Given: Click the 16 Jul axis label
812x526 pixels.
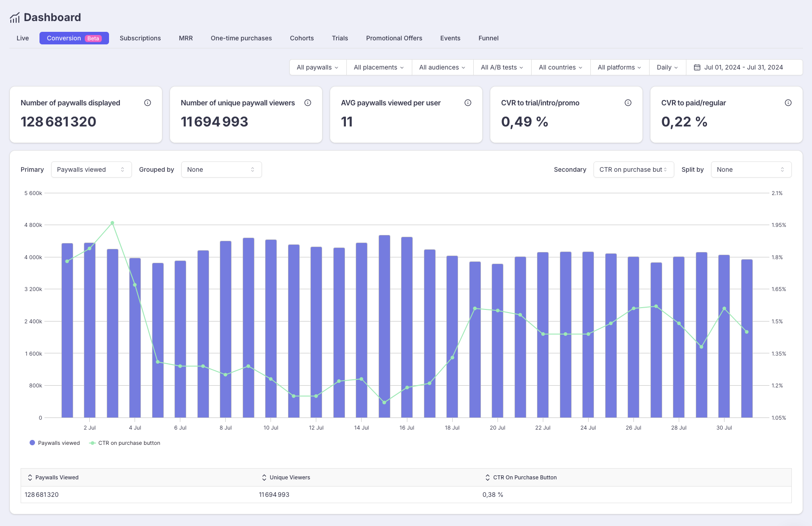Looking at the screenshot, I should point(407,428).
